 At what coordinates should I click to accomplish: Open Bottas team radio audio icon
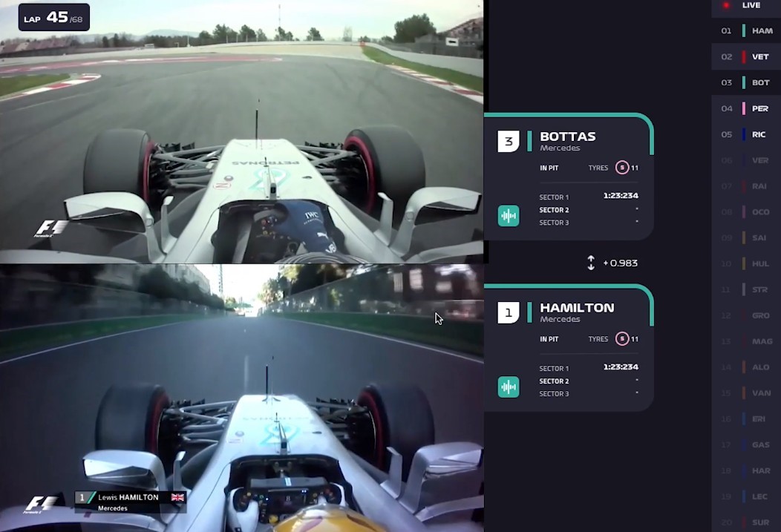click(x=508, y=215)
